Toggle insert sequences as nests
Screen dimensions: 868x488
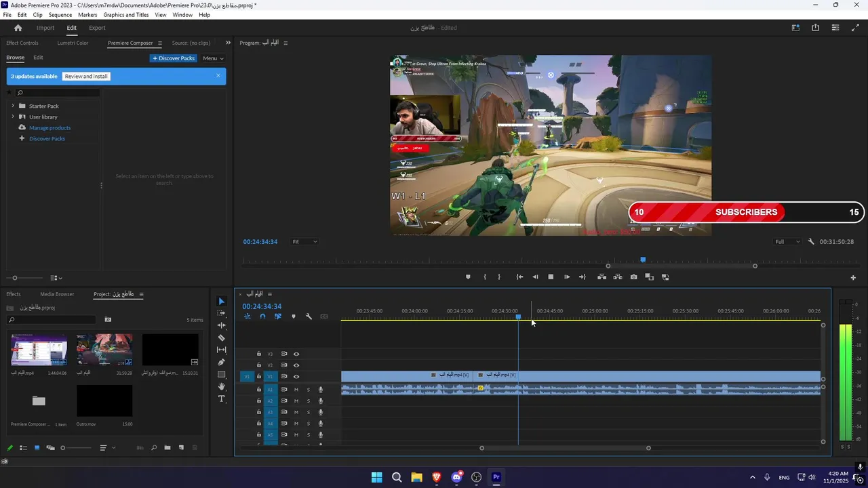click(x=247, y=317)
